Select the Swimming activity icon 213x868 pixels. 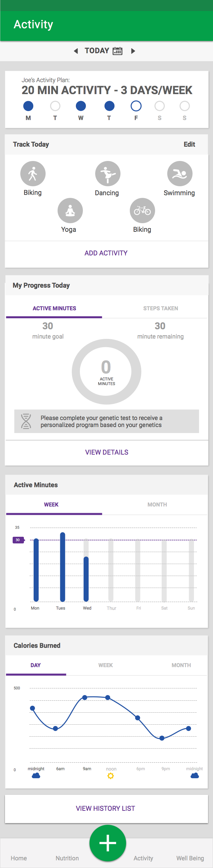pyautogui.click(x=180, y=174)
